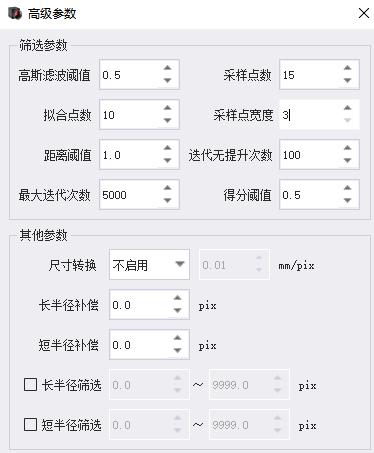The height and width of the screenshot is (453, 374).
Task: Increase 拟合点数 using the up spinner arrow
Action: coord(167,108)
